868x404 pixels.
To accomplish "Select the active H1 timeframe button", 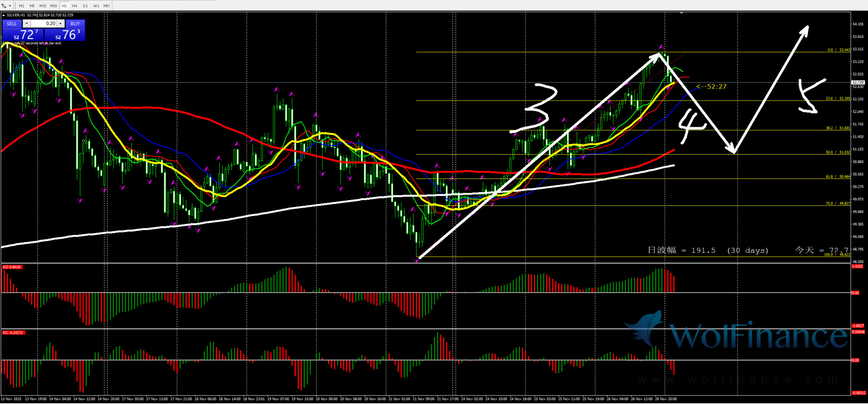I will coord(64,6).
